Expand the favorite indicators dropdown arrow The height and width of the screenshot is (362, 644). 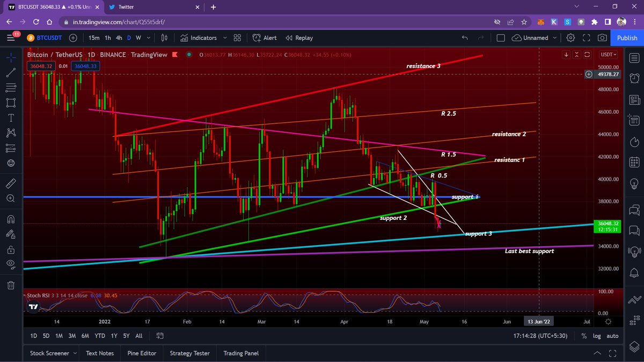click(x=224, y=38)
